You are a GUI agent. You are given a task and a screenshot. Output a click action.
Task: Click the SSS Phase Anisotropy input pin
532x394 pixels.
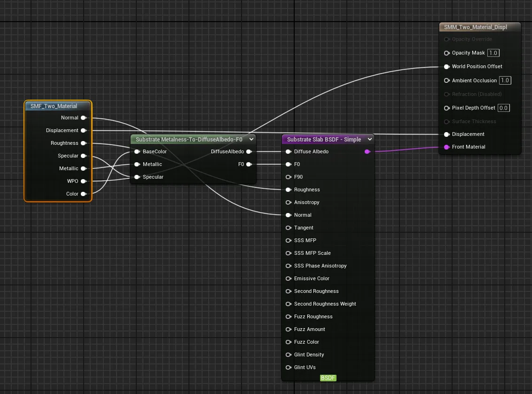[289, 266]
